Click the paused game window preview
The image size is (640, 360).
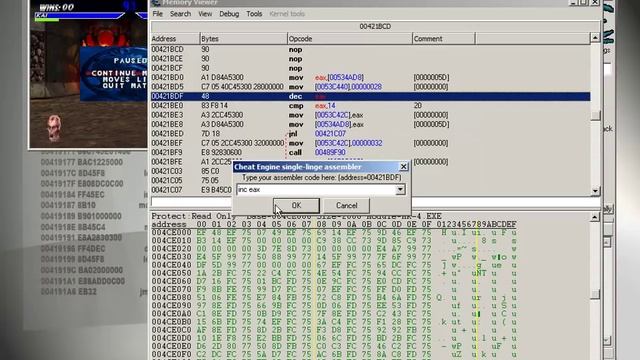[x=88, y=74]
